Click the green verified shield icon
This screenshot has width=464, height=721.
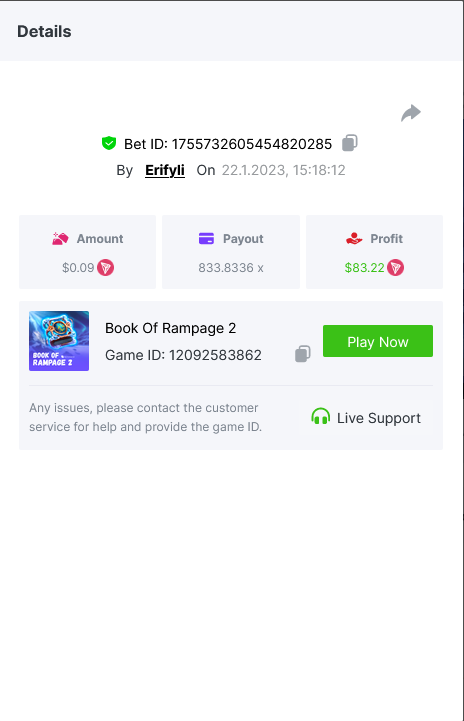(109, 143)
